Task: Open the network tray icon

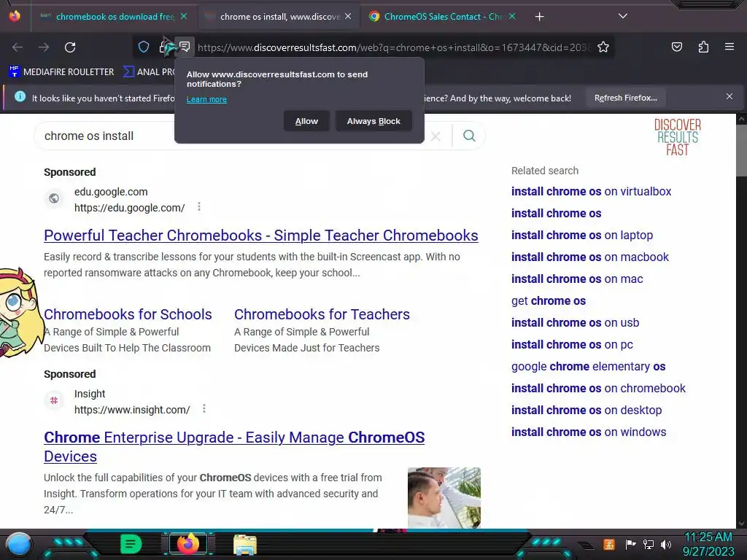Action: click(649, 544)
